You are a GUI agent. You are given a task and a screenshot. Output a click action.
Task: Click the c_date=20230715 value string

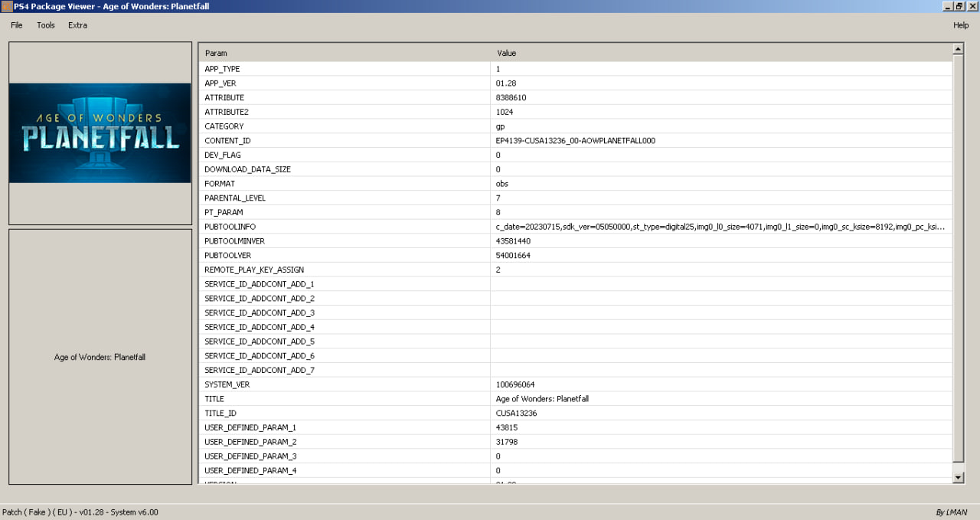coord(720,227)
